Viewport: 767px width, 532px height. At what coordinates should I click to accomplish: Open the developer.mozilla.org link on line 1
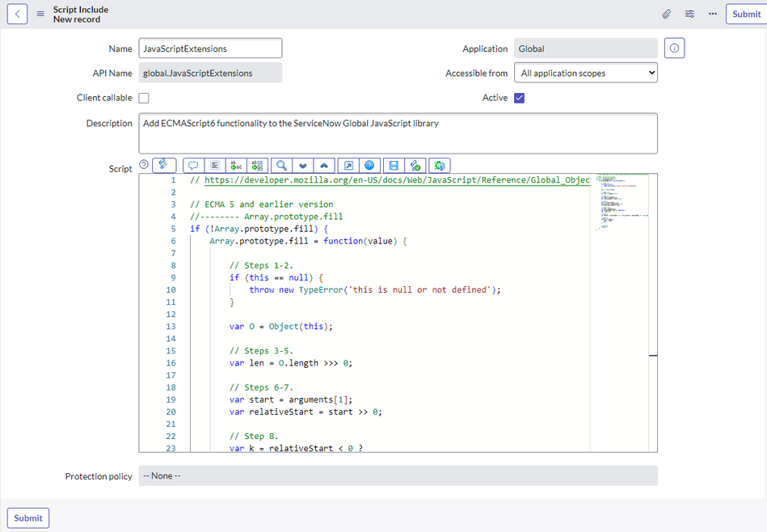pyautogui.click(x=397, y=180)
